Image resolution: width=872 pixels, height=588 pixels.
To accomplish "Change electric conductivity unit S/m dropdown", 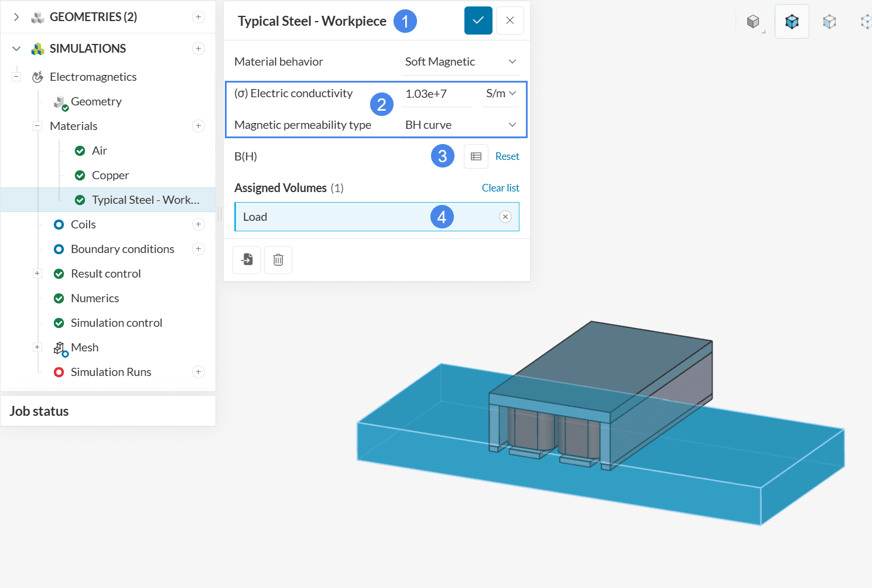I will (501, 94).
